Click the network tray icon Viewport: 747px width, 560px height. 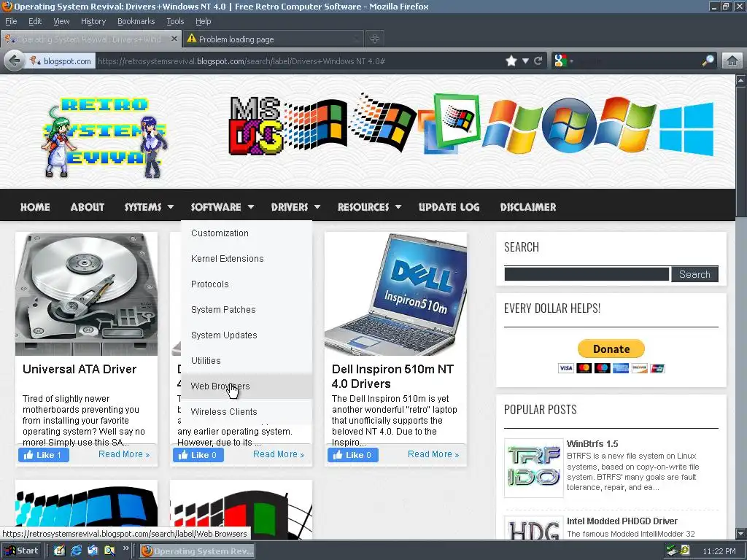coord(672,551)
